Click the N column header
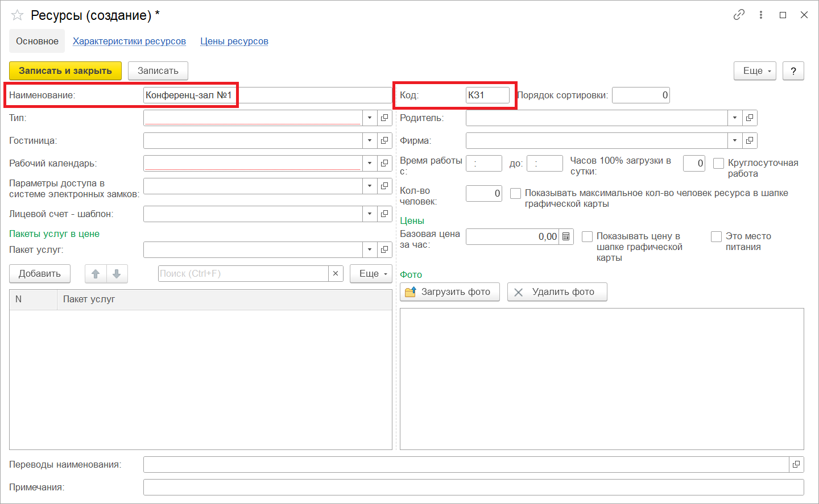Image resolution: width=819 pixels, height=504 pixels. coord(34,299)
